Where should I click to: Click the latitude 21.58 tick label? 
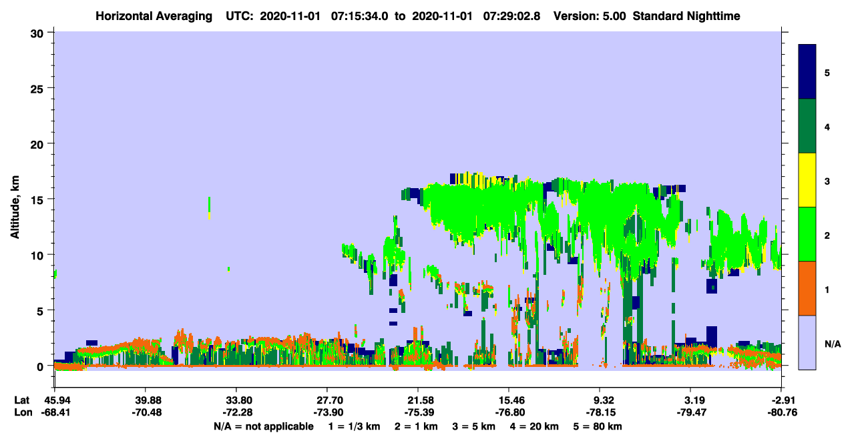418,400
